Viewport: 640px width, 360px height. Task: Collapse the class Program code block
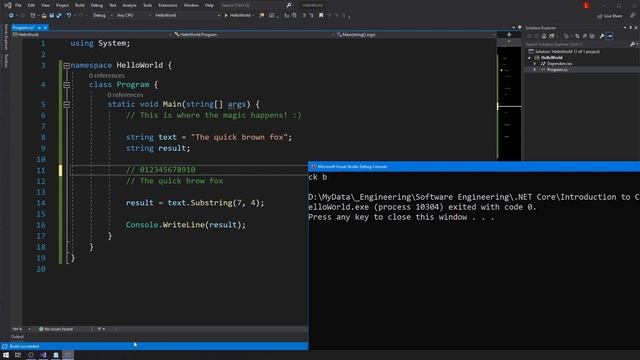[x=67, y=85]
